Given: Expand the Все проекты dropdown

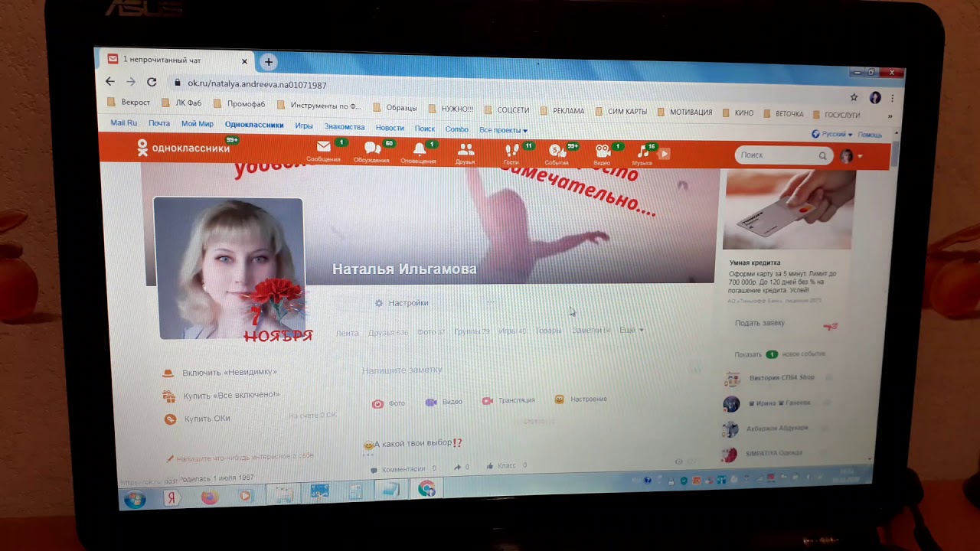Looking at the screenshot, I should point(503,130).
